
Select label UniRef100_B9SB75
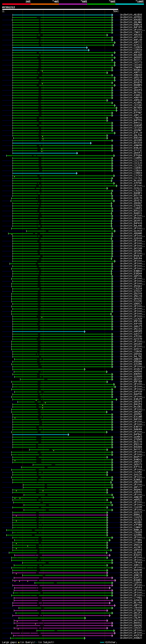pyautogui.click(x=131, y=82)
